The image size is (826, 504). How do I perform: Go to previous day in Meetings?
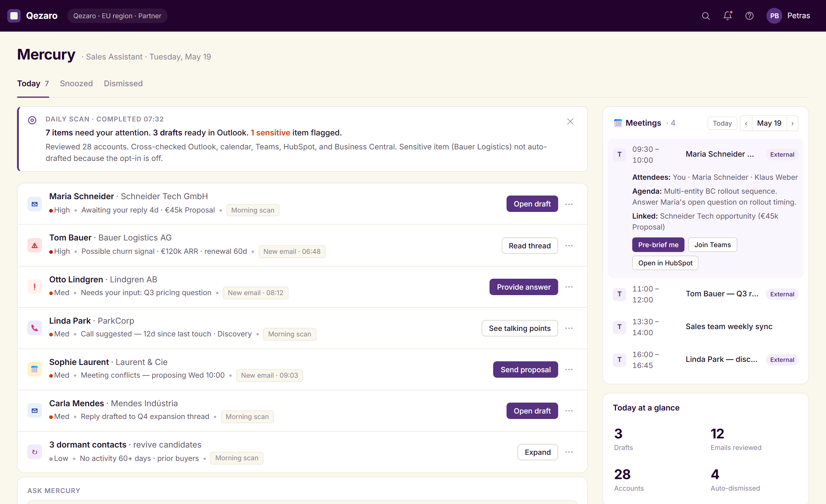point(746,123)
